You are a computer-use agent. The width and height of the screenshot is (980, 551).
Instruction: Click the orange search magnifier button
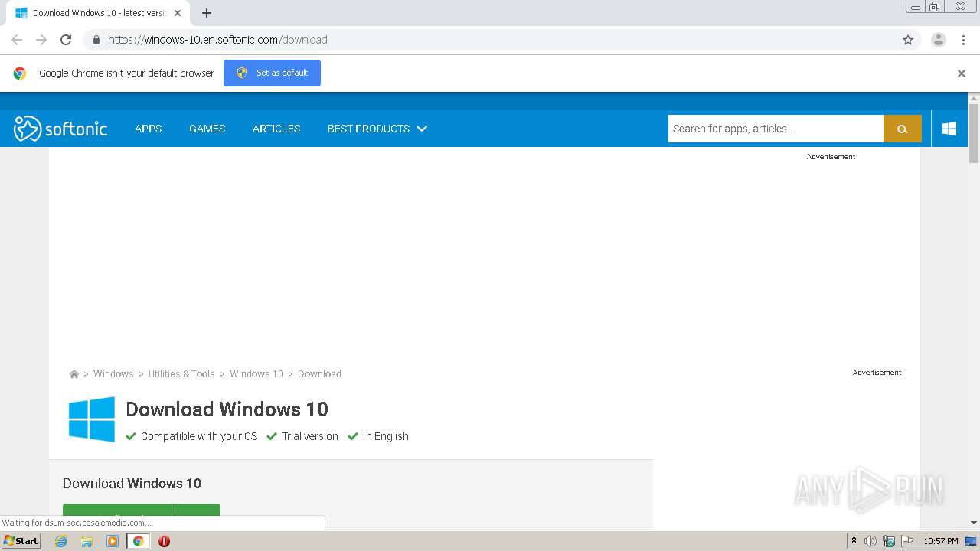point(903,129)
